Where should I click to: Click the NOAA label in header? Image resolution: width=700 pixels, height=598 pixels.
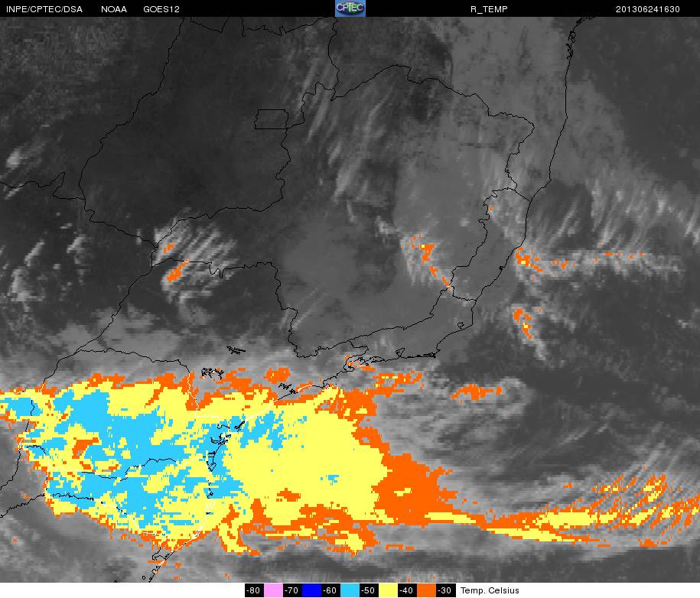(x=114, y=9)
